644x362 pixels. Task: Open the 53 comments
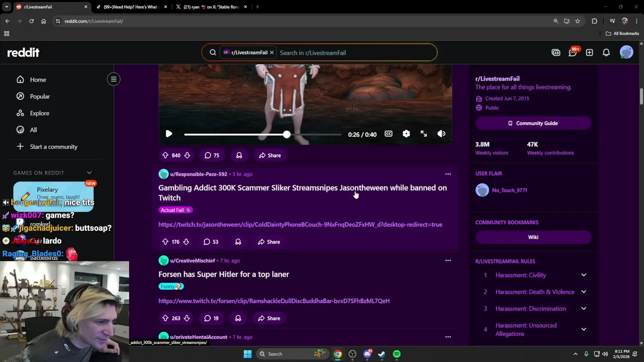click(211, 242)
